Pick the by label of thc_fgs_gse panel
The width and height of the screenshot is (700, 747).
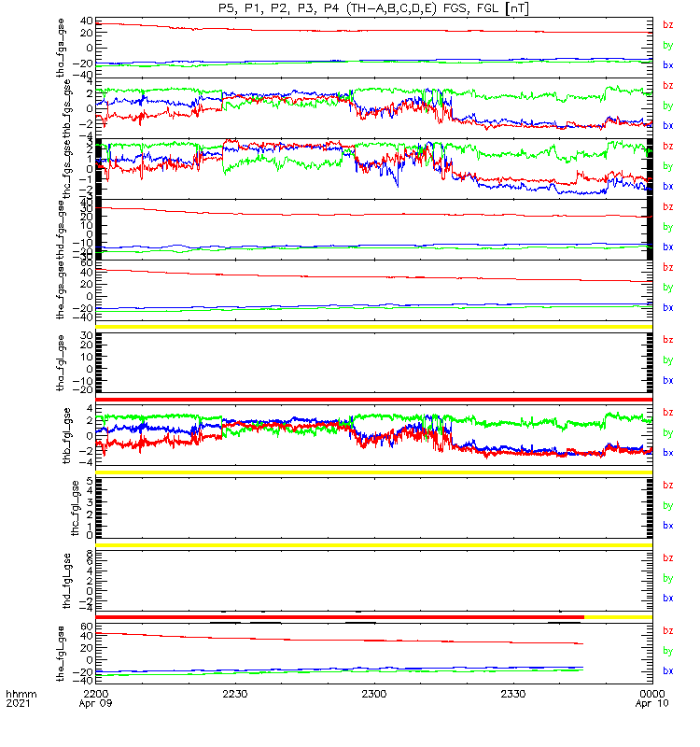(668, 166)
